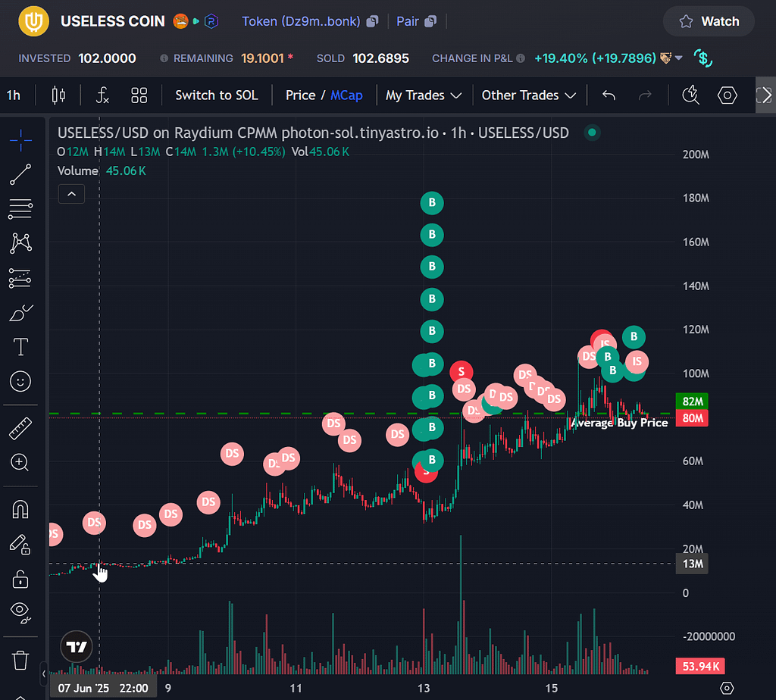The image size is (776, 700).
Task: Switch to MCap view
Action: [346, 95]
